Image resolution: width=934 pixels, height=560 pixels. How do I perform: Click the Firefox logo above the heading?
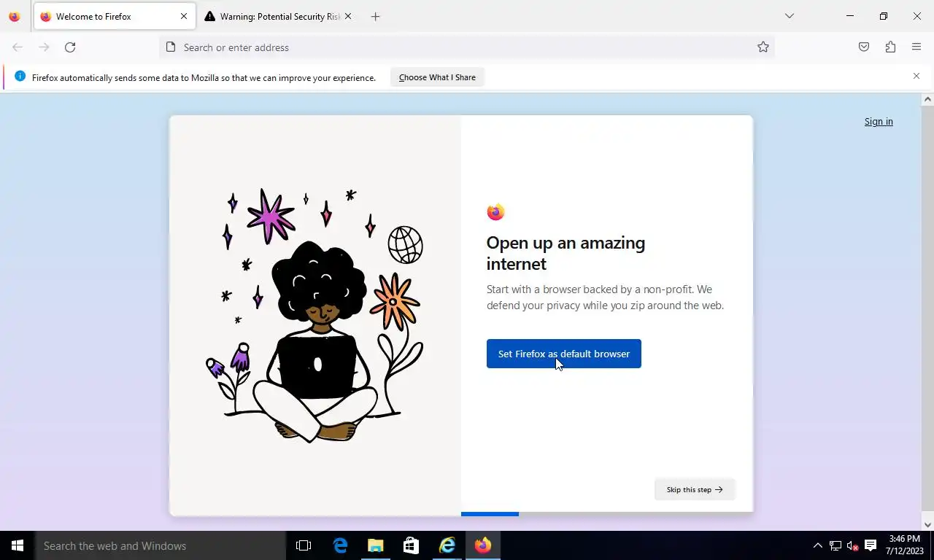[495, 212]
